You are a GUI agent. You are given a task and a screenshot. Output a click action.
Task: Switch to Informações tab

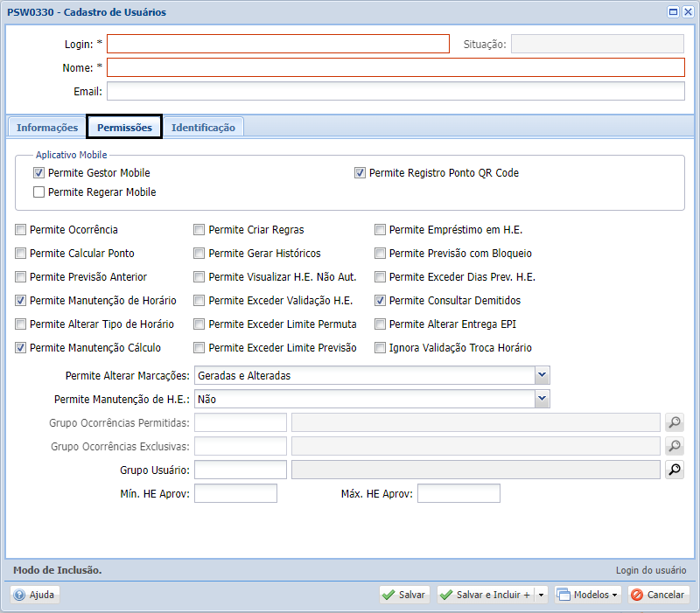47,128
